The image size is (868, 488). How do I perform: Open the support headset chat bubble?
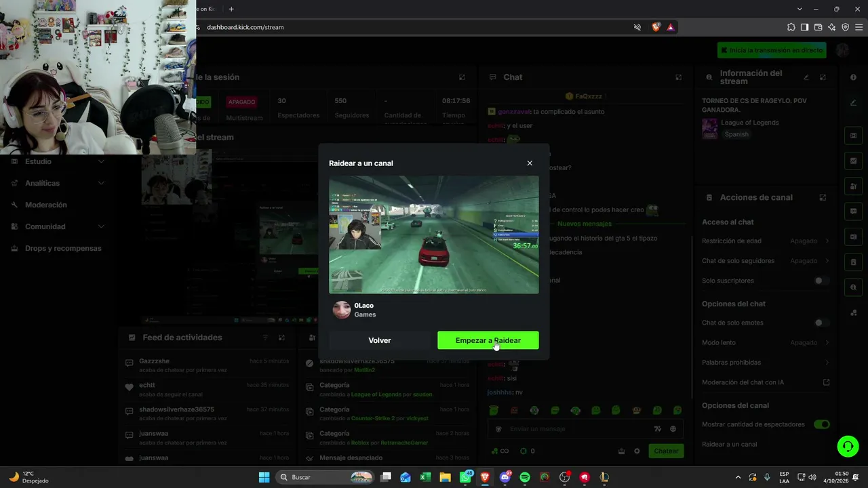coord(848,446)
